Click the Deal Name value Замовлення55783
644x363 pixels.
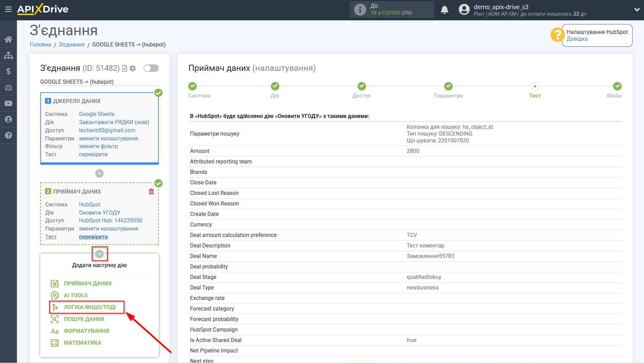pos(430,256)
